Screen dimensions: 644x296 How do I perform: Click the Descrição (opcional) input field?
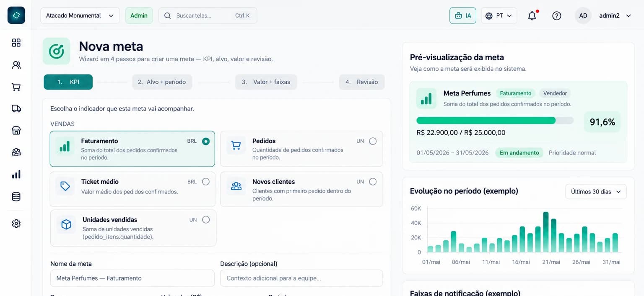[301, 278]
